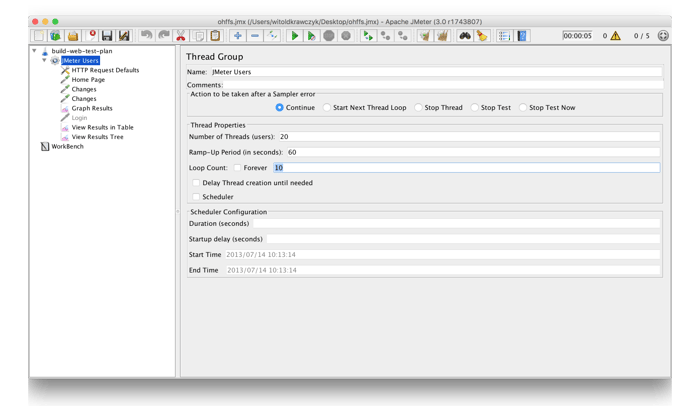Click the Start test green play icon
The width and height of the screenshot is (700, 419).
click(x=294, y=36)
